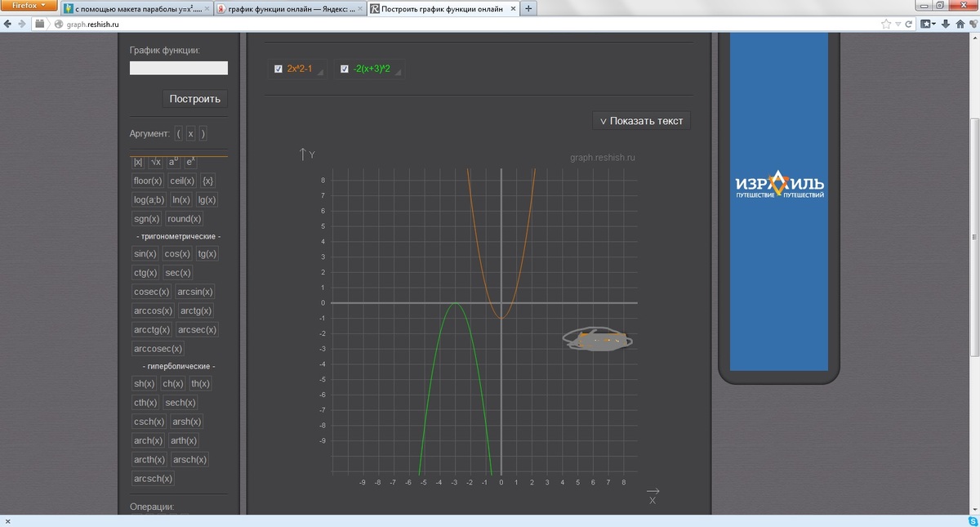Screen dimensions: 980x527
Task: Insert the absolute value |x| function
Action: [x=138, y=162]
